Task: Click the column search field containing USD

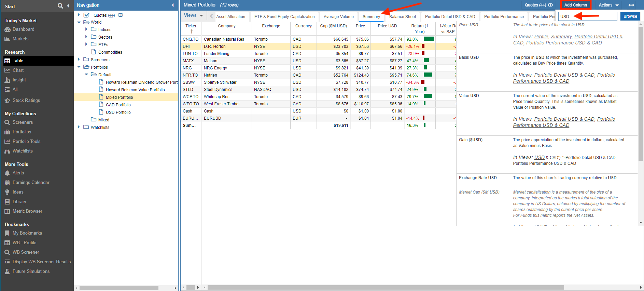Action: click(x=588, y=16)
